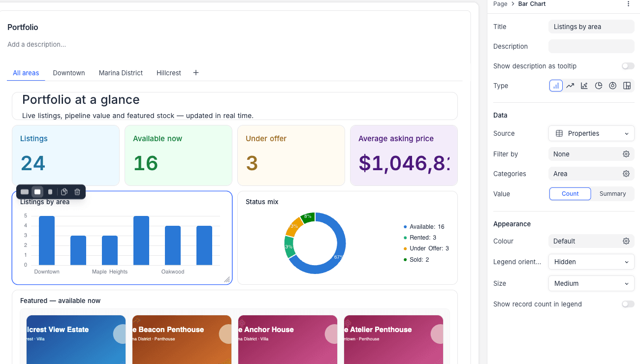This screenshot has height=364, width=640.
Task: Click Bar Chart in the breadcrumb
Action: (x=532, y=4)
